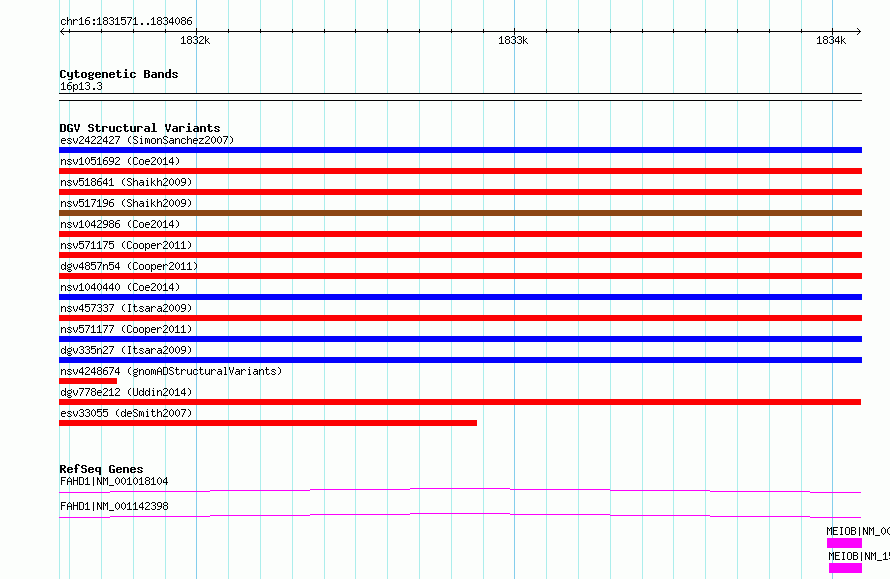Click the dgv4857n54 (Cooper2011) label
The width and height of the screenshot is (890, 579).
[129, 266]
